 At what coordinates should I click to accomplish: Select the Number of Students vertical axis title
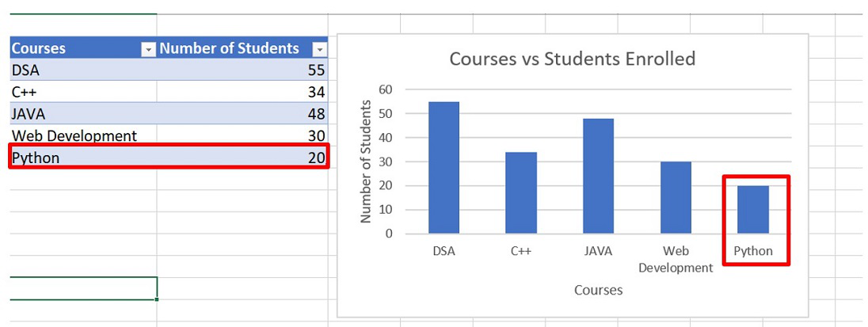click(x=366, y=161)
